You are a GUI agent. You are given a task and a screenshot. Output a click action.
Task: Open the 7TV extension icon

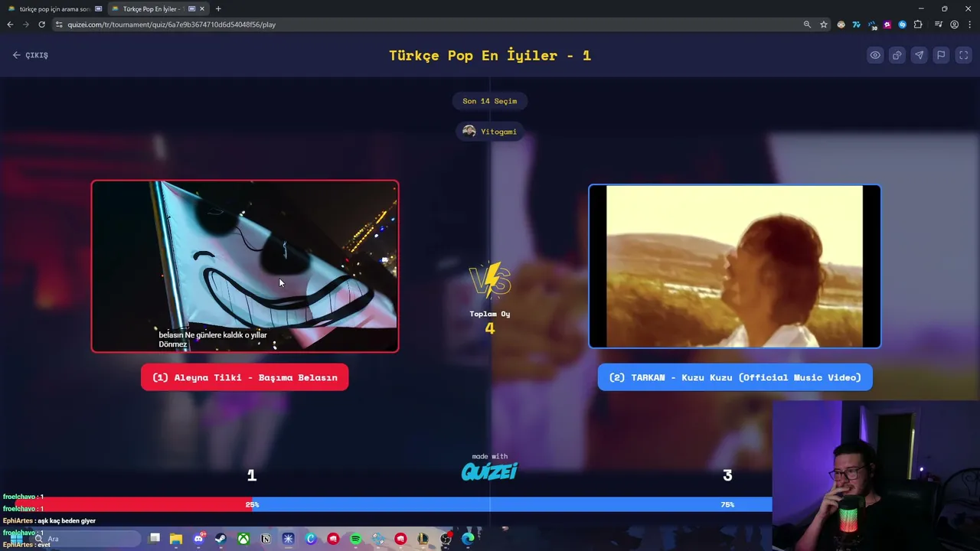click(x=857, y=24)
